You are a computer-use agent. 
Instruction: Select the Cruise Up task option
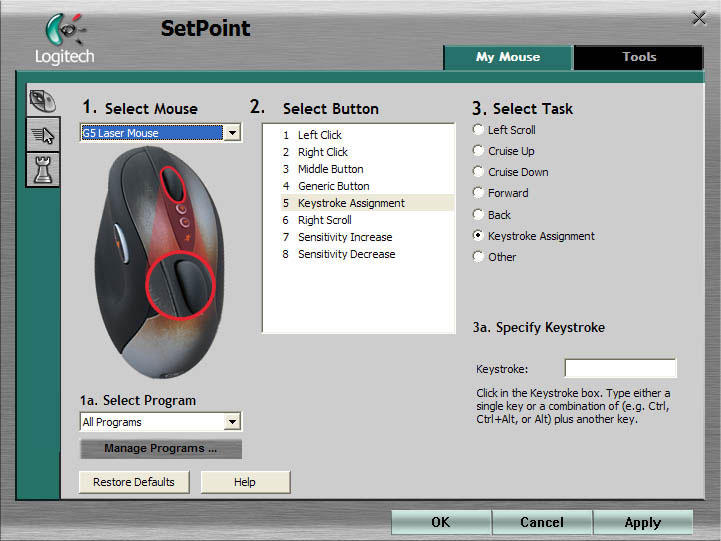tap(478, 151)
